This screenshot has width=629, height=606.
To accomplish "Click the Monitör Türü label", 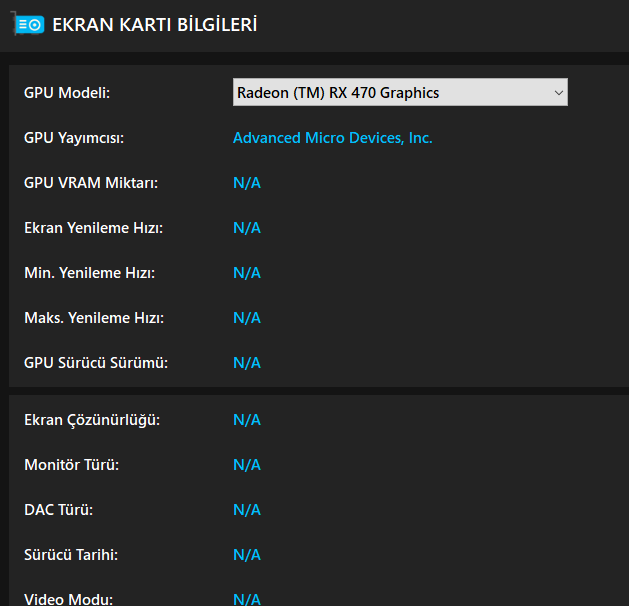I will 71,465.
